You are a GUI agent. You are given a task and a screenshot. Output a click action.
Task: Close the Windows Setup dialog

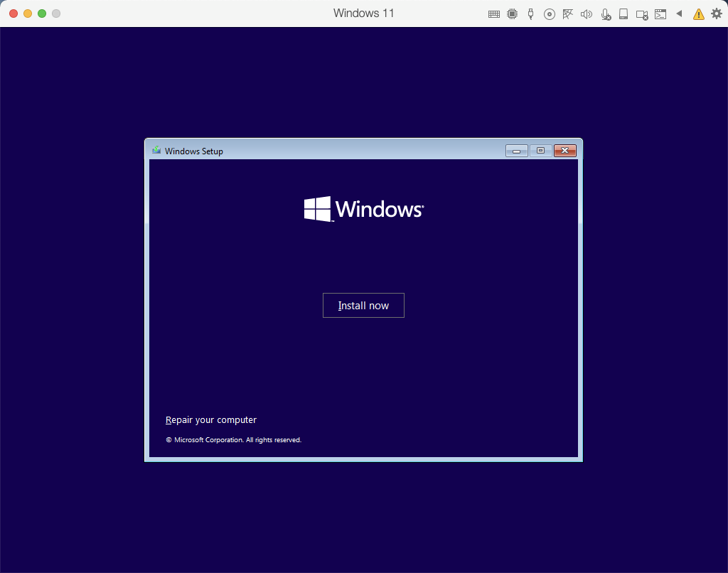[x=565, y=151]
